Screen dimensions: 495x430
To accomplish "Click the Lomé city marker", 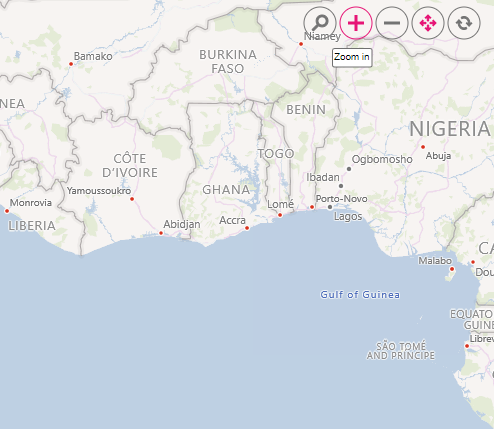I will click(x=280, y=215).
